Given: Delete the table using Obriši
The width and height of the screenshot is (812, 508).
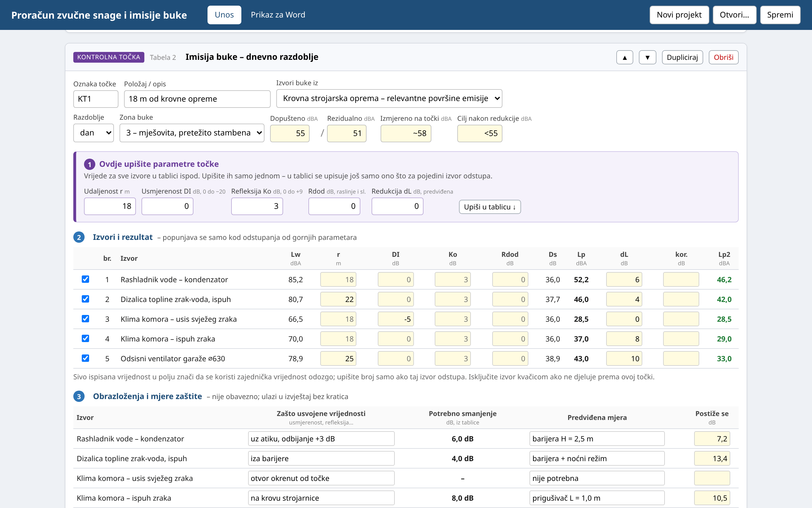Looking at the screenshot, I should pyautogui.click(x=723, y=57).
